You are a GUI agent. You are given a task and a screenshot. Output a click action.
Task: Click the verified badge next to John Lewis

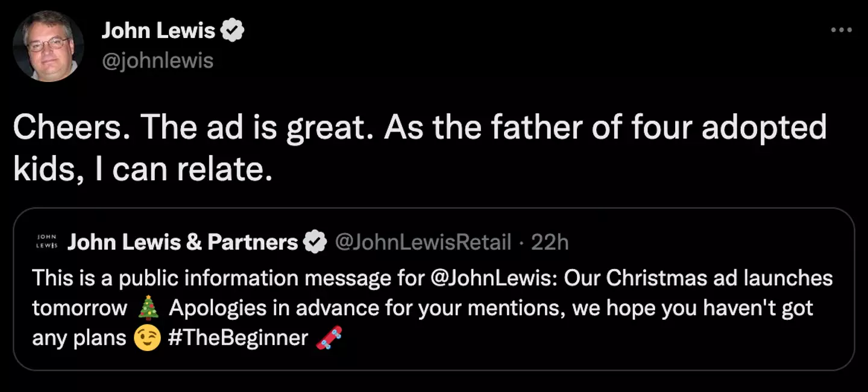point(232,30)
